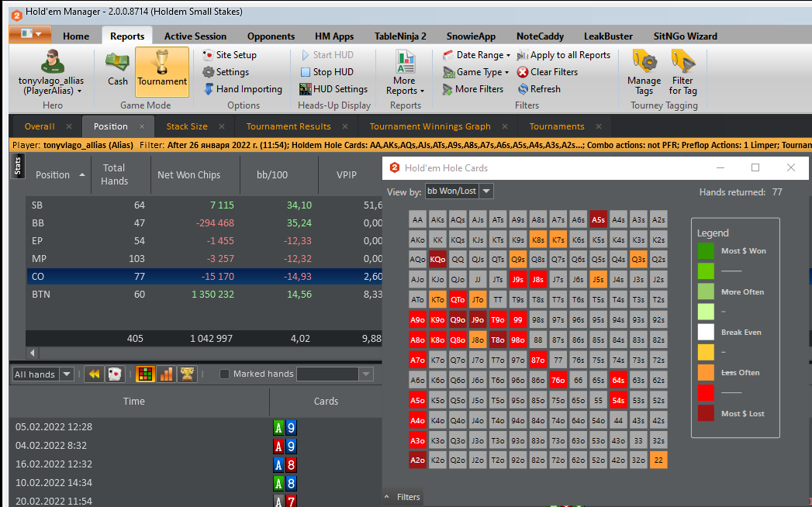Open Manage Tags
Image resolution: width=812 pixels, height=507 pixels.
pos(644,72)
